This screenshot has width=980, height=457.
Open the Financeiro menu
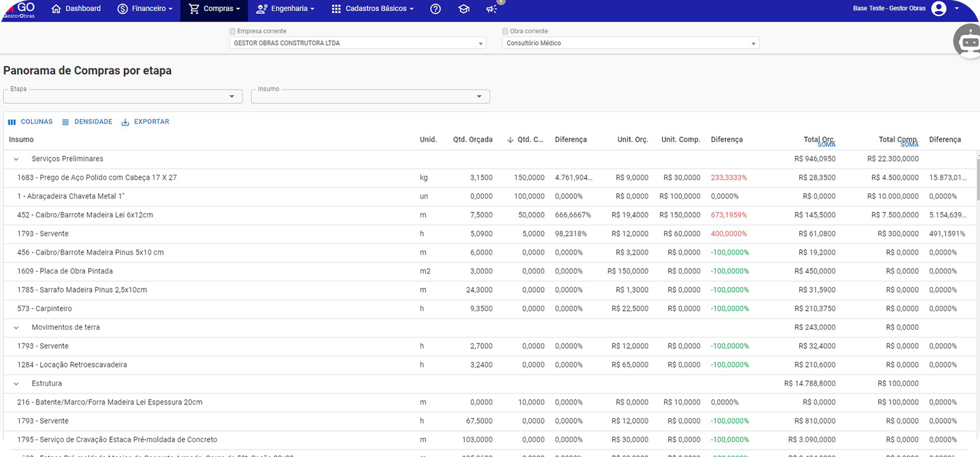[145, 9]
